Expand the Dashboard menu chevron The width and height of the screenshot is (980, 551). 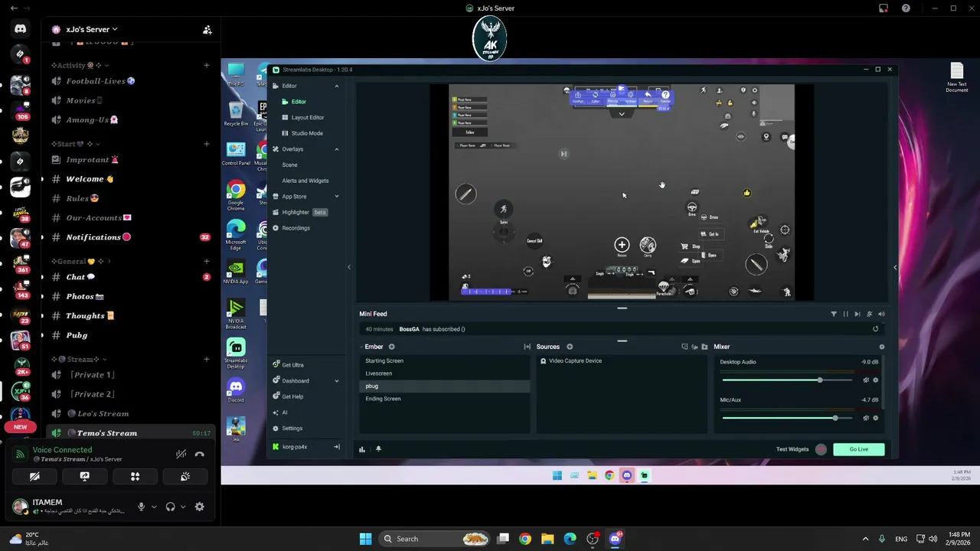(336, 381)
